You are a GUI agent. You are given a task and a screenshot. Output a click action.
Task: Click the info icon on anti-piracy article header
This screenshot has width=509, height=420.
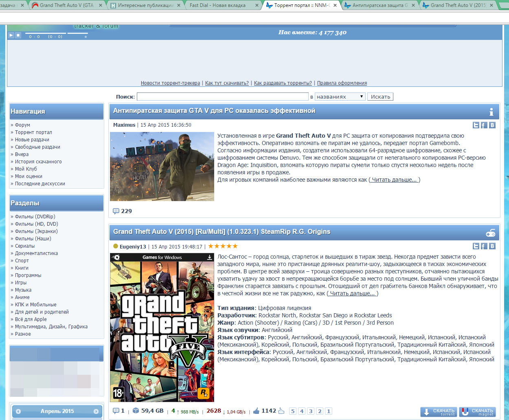pyautogui.click(x=491, y=112)
